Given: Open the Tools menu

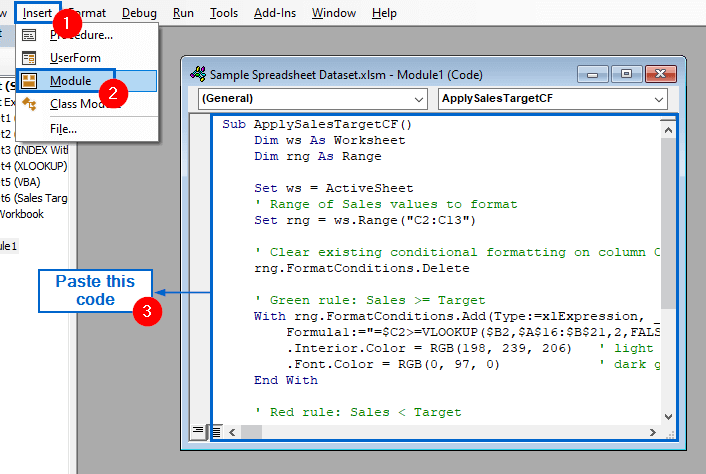Looking at the screenshot, I should [224, 13].
